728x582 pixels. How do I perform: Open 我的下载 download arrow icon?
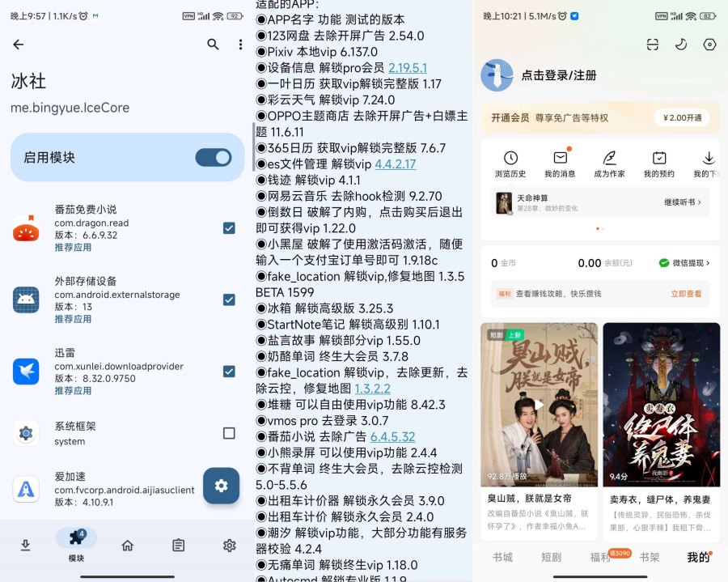coord(709,159)
